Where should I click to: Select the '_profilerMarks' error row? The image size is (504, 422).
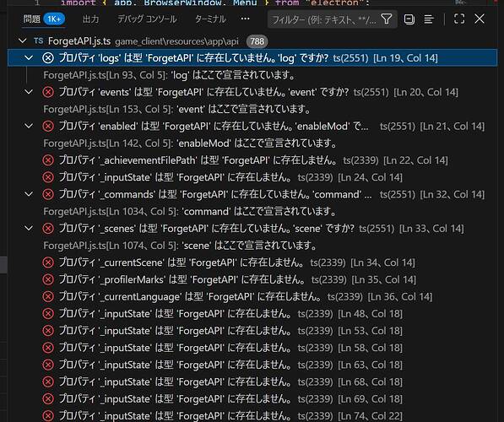point(252,279)
